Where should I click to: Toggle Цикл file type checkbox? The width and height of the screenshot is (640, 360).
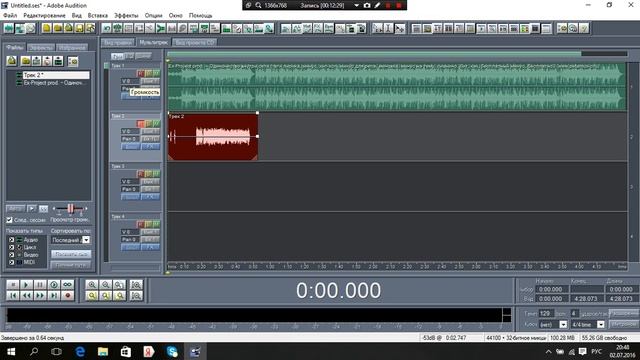point(12,247)
